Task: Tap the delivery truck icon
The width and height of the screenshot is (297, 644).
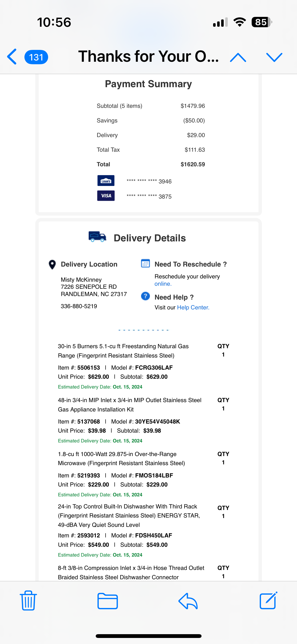Action: [97, 237]
